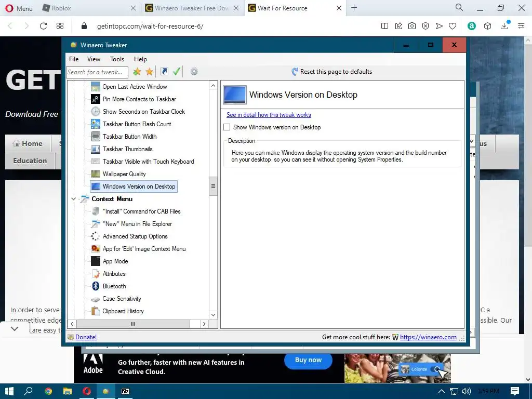Reload page in Opera
532x399 pixels.
point(44,26)
